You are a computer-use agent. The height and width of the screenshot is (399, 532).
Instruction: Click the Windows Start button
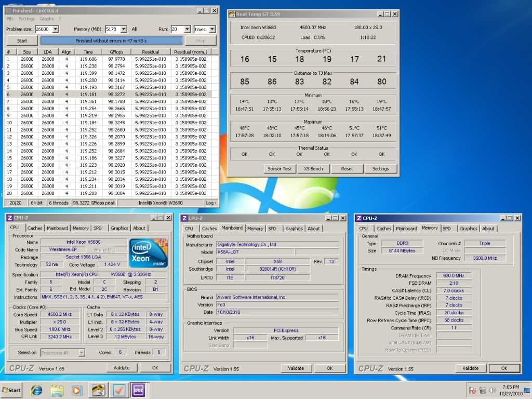[11, 390]
